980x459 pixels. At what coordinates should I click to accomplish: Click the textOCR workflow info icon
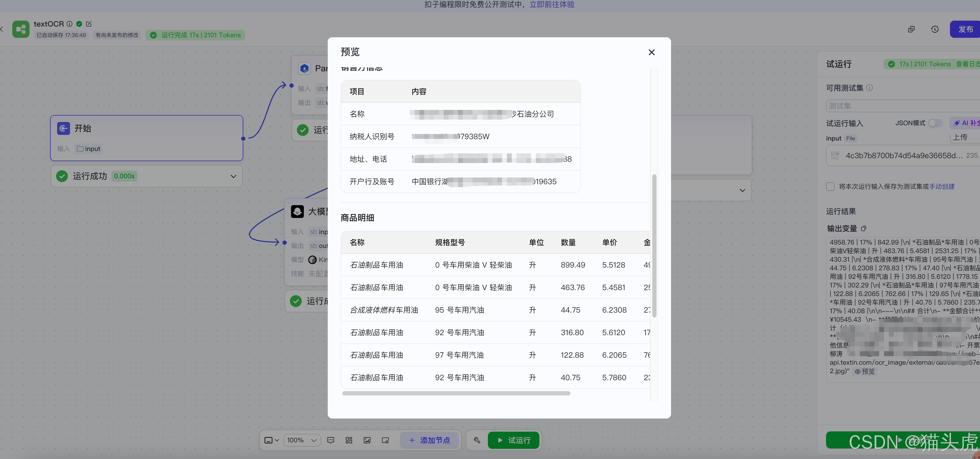click(x=69, y=24)
